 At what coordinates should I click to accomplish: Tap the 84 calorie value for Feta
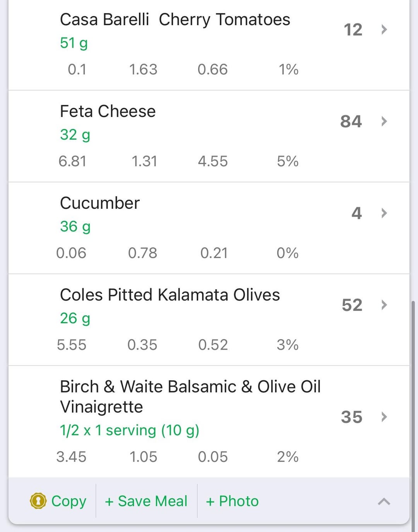[351, 121]
